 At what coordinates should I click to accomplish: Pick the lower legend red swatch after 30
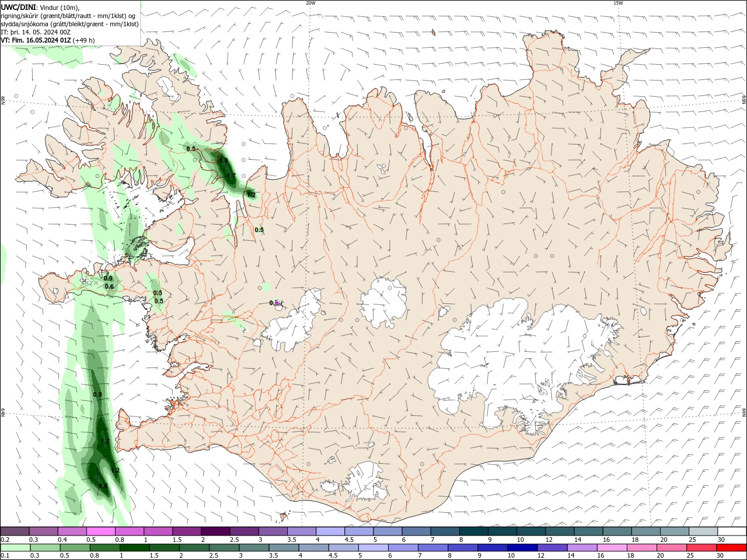(x=731, y=548)
